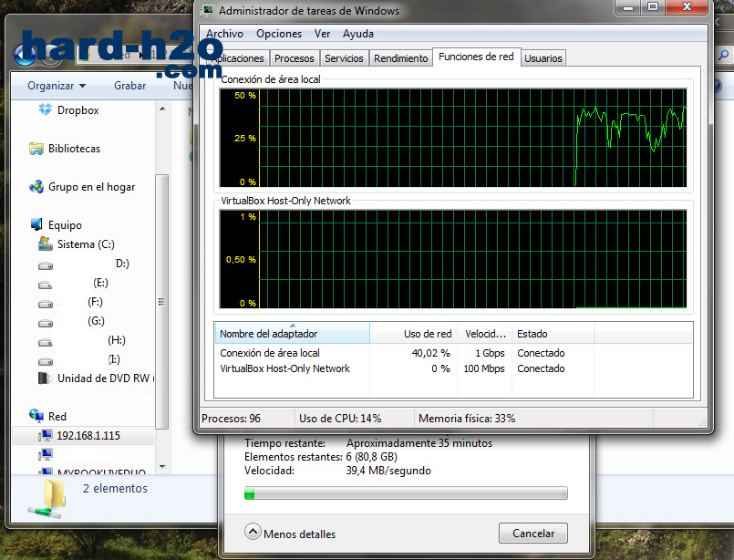Click the Explorer search magnifier icon

tap(723, 55)
